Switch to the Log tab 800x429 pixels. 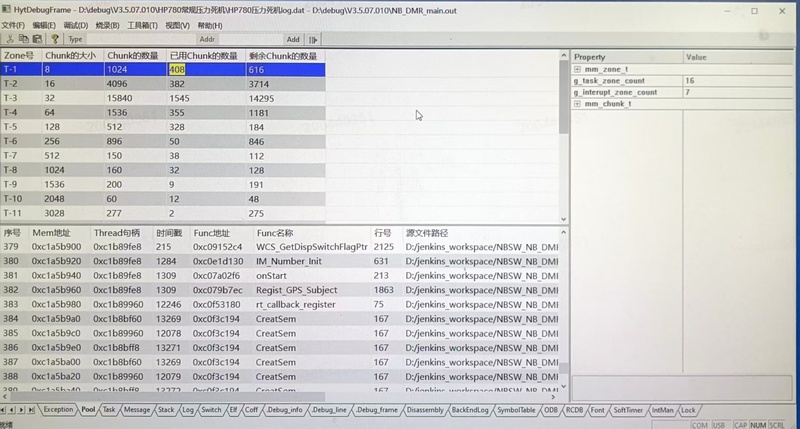coord(188,410)
